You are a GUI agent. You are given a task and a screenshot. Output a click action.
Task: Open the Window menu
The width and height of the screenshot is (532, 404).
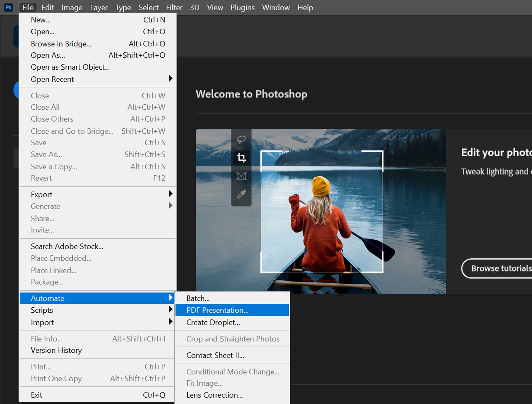coord(276,7)
